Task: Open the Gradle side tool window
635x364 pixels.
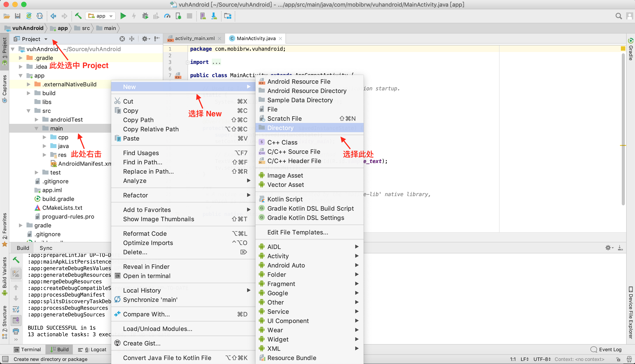Action: (x=631, y=50)
